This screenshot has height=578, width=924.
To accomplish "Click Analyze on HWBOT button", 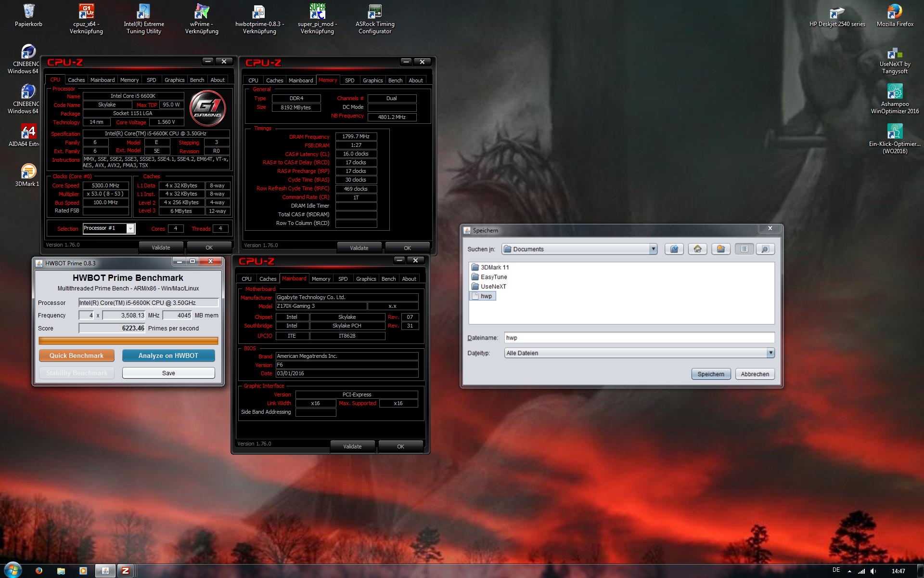I will tap(168, 355).
